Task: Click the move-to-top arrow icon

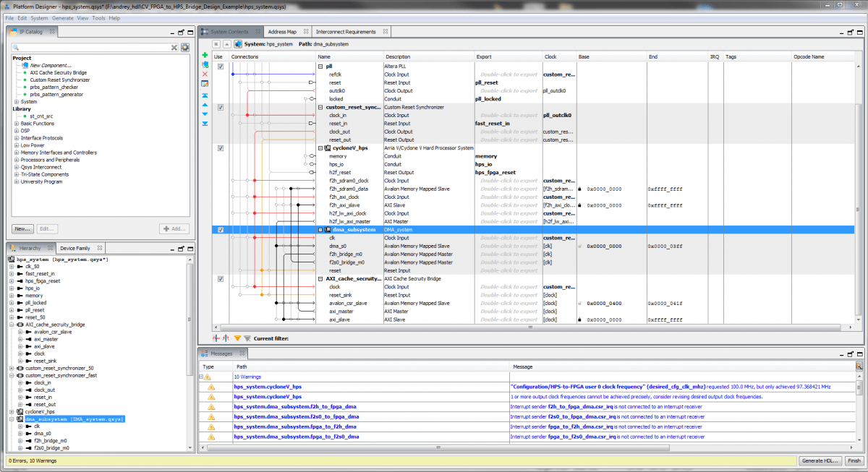Action: 205,95
